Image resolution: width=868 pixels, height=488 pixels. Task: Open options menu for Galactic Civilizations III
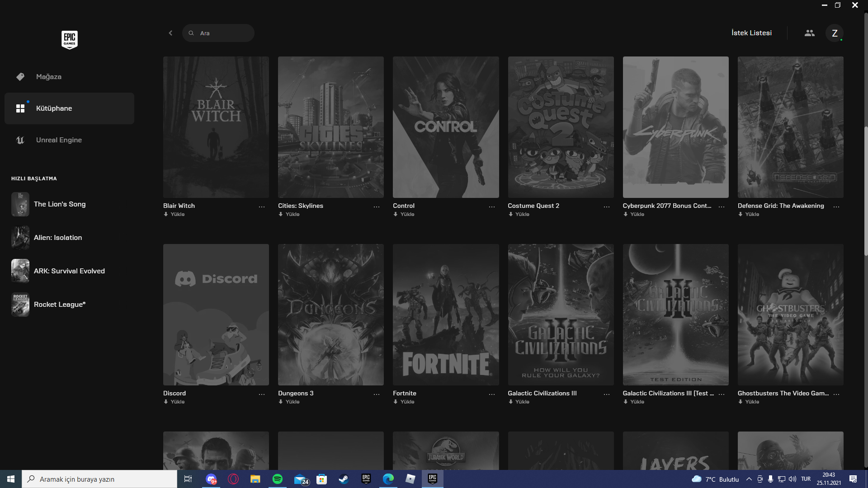(607, 394)
